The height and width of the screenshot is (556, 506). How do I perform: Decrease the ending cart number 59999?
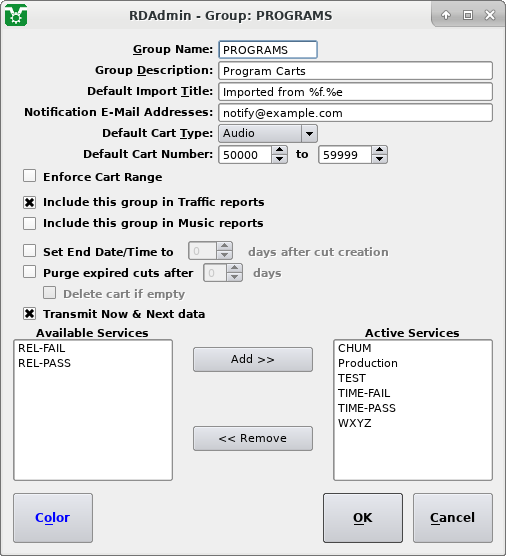click(379, 159)
